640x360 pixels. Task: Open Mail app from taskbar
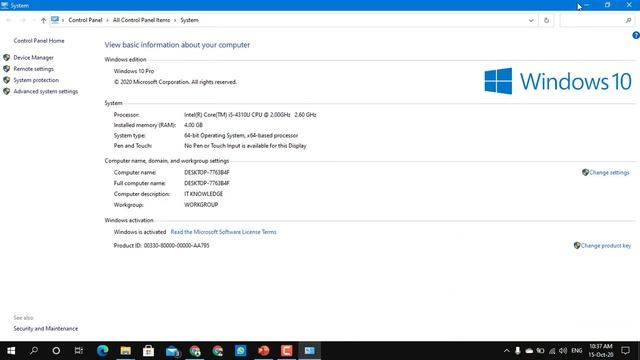pyautogui.click(x=172, y=351)
